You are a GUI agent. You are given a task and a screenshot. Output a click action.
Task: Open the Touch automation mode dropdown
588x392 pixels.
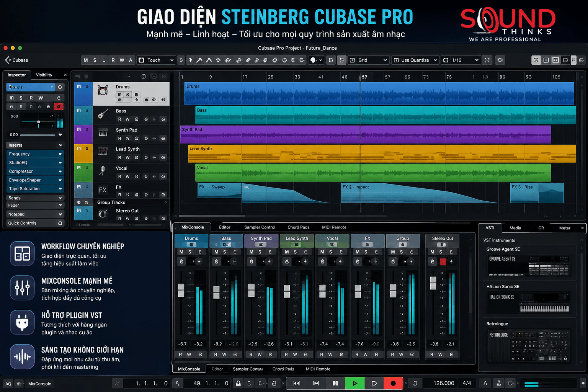pyautogui.click(x=156, y=60)
